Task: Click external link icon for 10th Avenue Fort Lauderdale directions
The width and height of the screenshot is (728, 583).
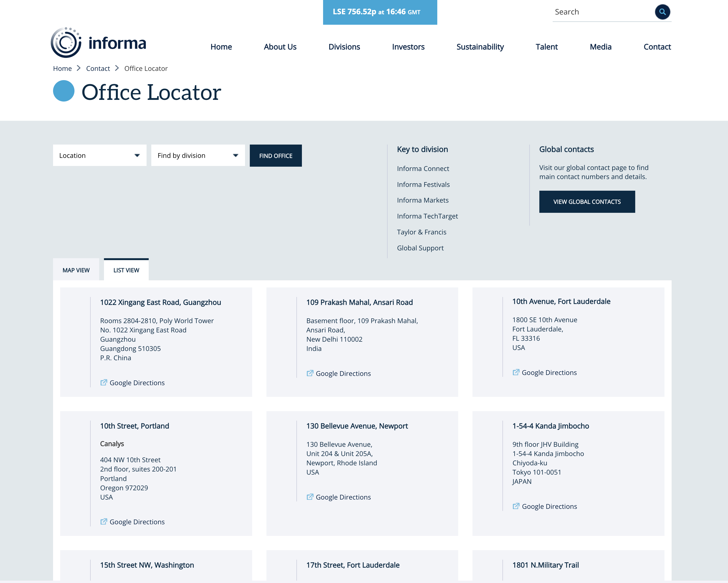Action: tap(516, 372)
